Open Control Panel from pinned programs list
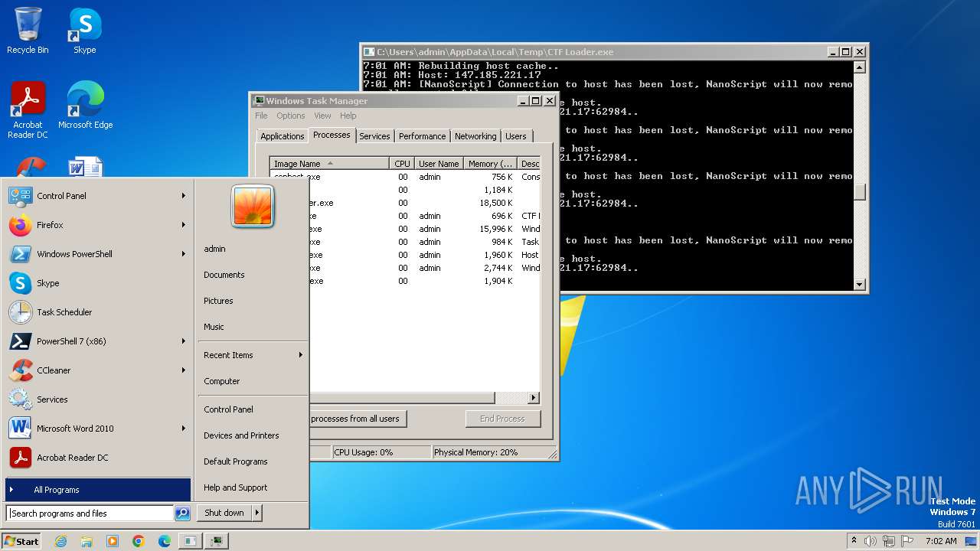 [x=97, y=196]
